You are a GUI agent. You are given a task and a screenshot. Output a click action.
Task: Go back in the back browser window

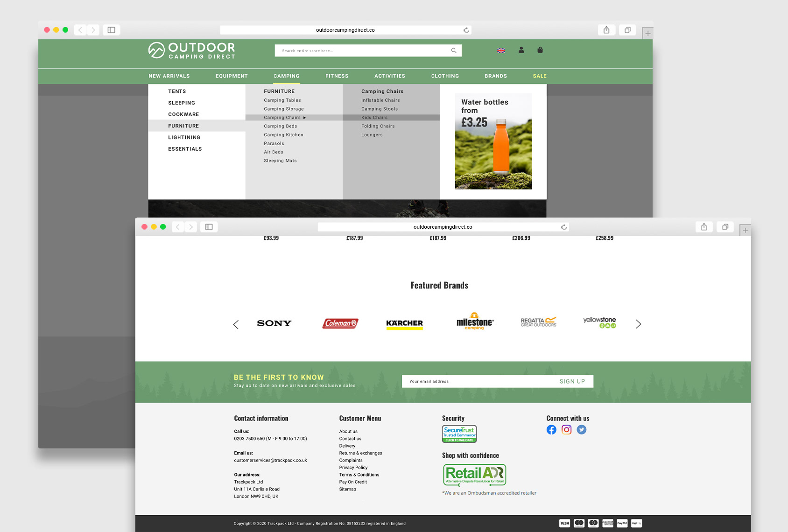click(80, 30)
